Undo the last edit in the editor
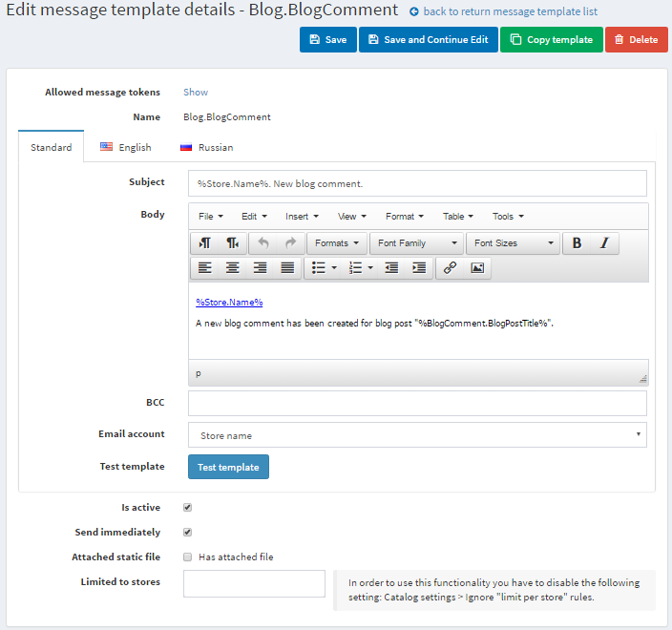 tap(263, 243)
